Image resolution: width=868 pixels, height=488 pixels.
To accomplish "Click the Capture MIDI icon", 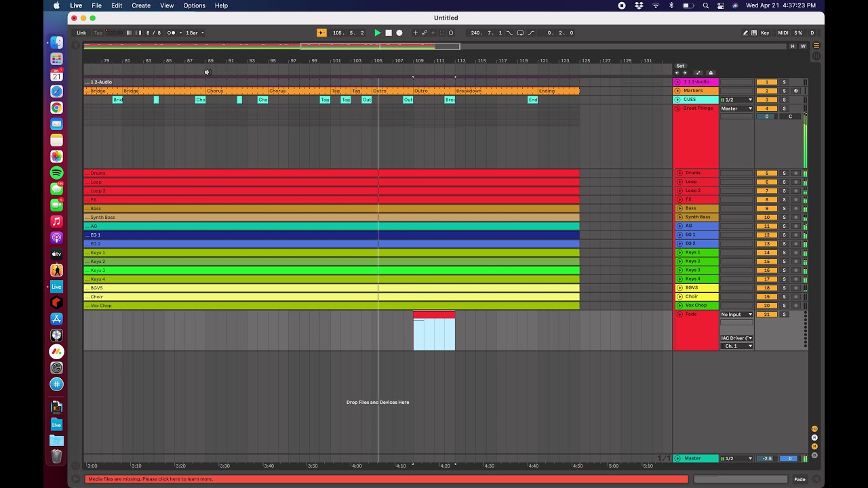I will [442, 33].
